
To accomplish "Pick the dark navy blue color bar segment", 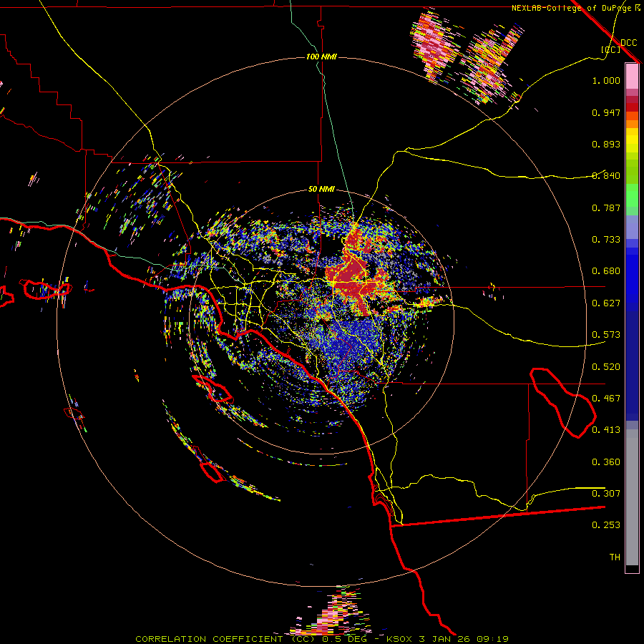I will pyautogui.click(x=632, y=366).
